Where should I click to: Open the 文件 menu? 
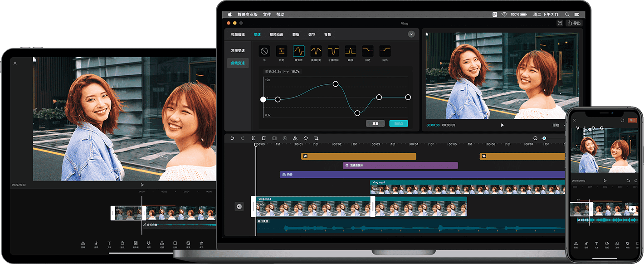coord(267,15)
